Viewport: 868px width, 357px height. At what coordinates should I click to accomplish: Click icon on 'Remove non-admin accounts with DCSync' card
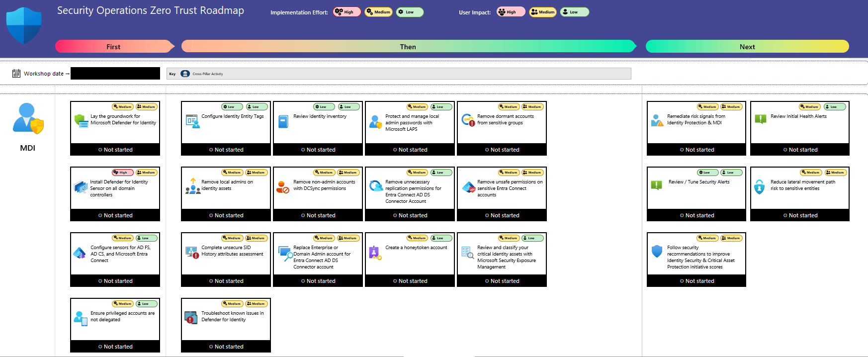pos(283,187)
